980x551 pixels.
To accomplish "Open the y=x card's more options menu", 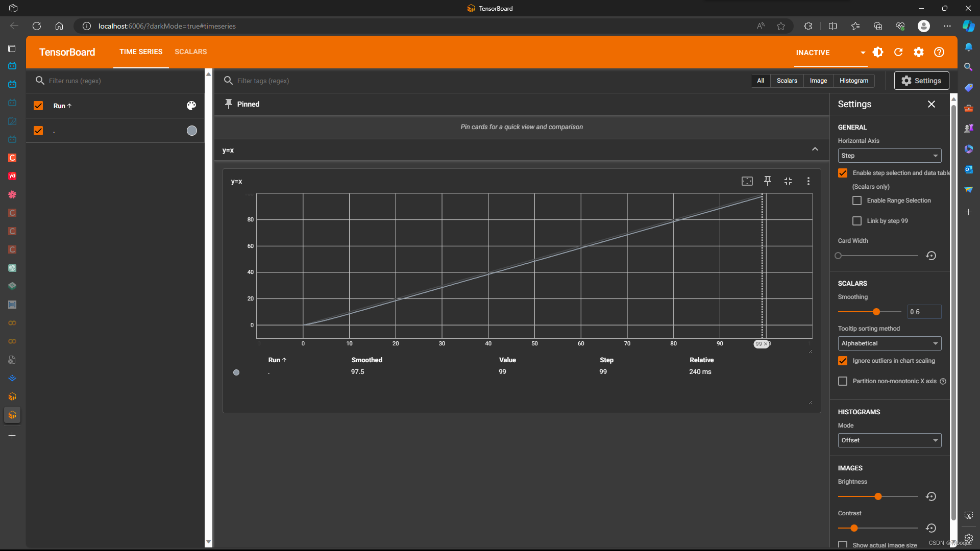I will [x=808, y=181].
